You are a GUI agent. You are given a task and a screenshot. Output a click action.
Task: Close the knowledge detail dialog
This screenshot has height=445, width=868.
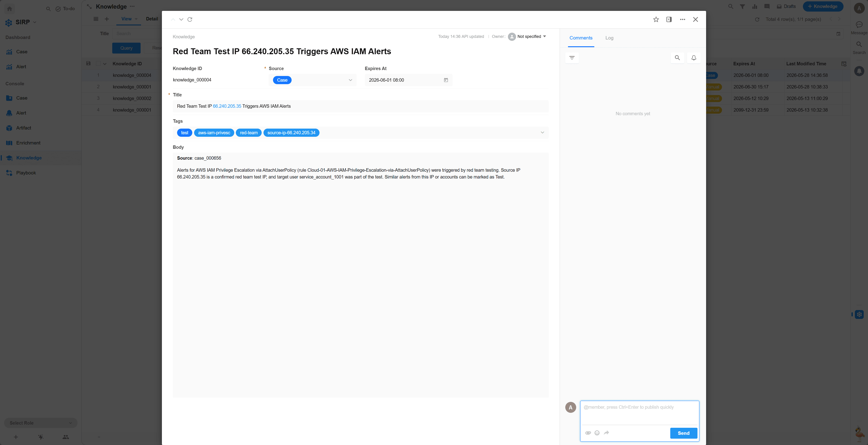coord(695,20)
